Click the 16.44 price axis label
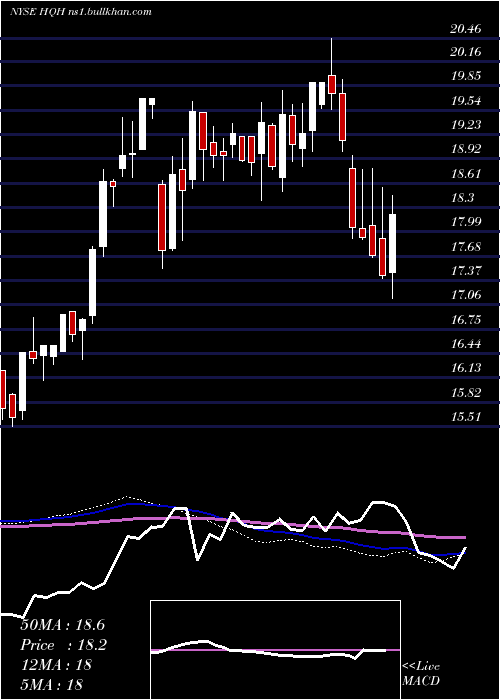The height and width of the screenshot is (700, 500). pyautogui.click(x=466, y=343)
